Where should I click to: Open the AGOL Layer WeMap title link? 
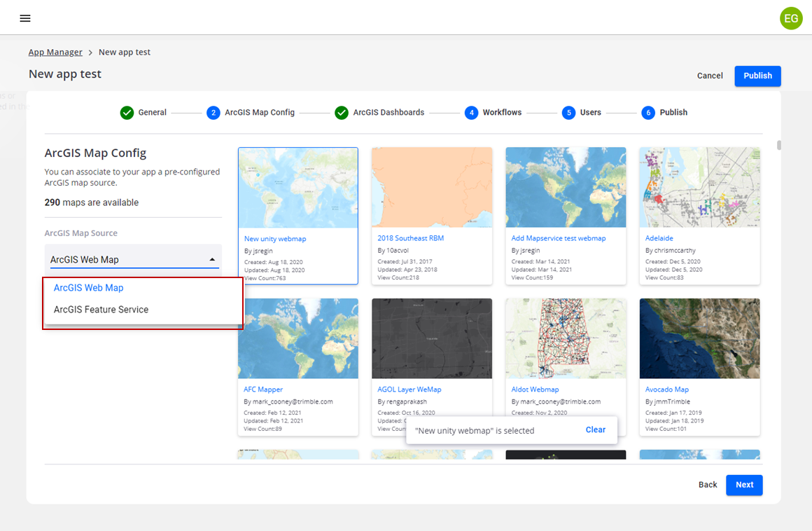click(x=409, y=389)
